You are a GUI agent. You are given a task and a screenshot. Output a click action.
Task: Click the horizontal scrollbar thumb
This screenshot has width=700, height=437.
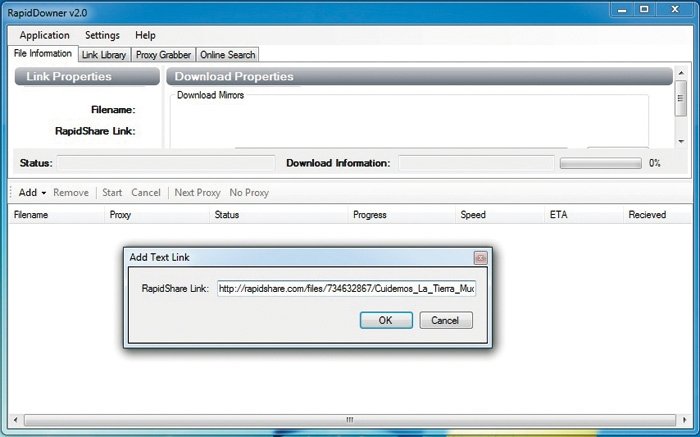point(350,420)
